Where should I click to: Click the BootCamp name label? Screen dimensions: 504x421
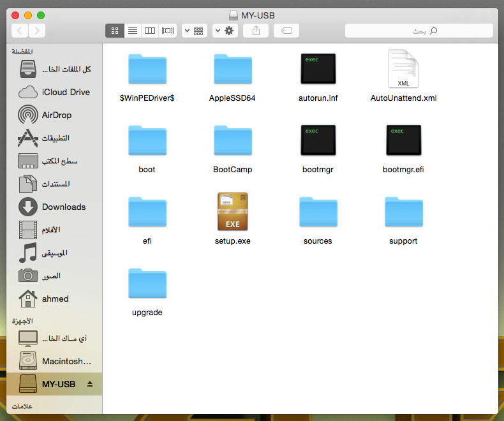233,170
